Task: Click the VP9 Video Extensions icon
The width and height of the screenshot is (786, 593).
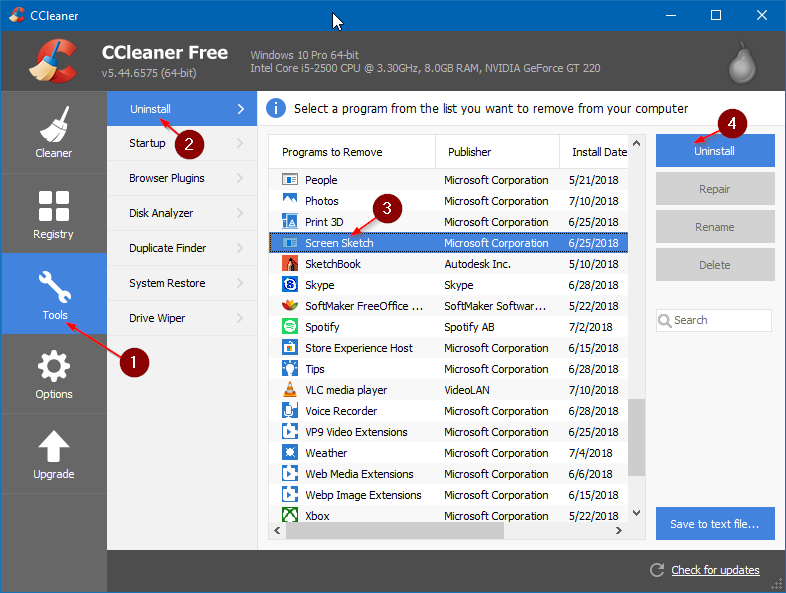Action: pos(290,432)
